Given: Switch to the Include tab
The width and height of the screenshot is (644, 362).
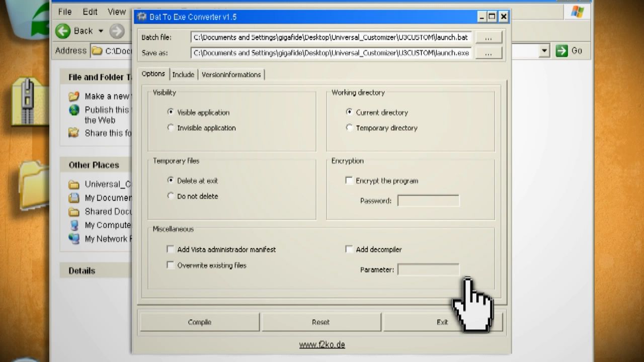Looking at the screenshot, I should point(183,74).
